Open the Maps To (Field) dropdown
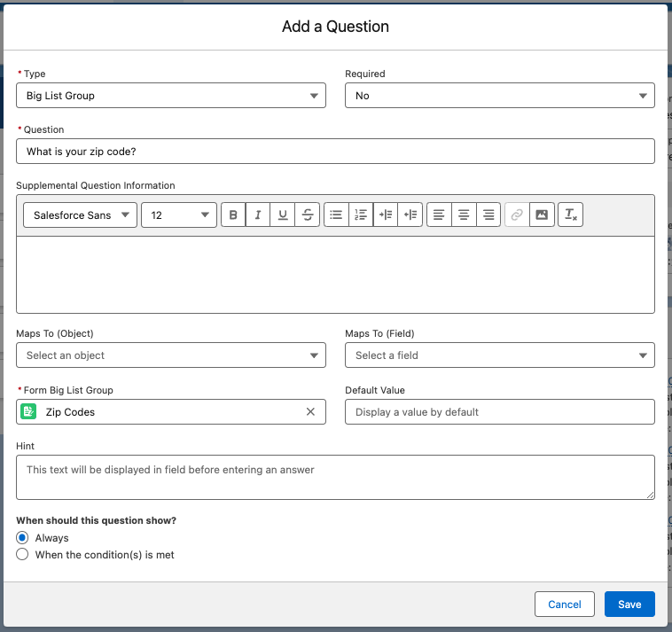672x632 pixels. pyautogui.click(x=500, y=355)
